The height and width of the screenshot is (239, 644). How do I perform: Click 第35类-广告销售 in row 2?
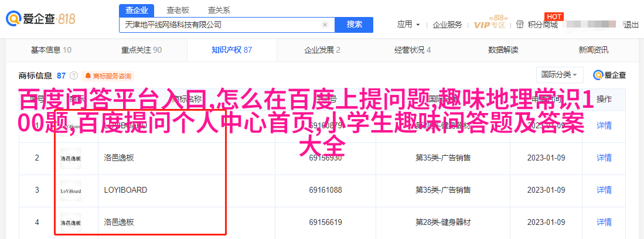[443, 158]
